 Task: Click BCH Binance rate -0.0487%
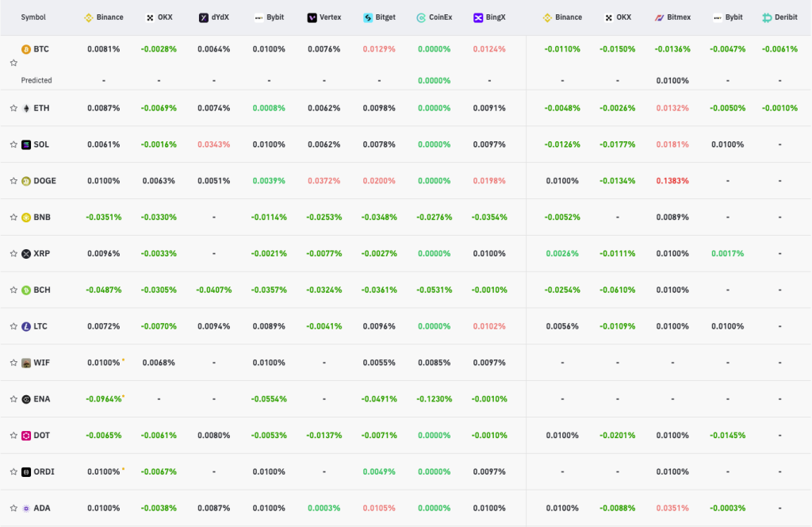104,290
